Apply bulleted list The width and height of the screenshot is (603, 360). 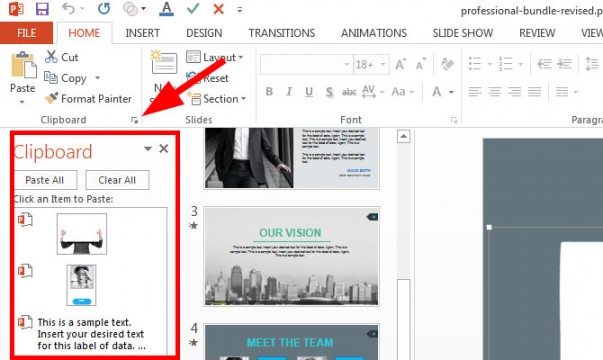pyautogui.click(x=475, y=64)
